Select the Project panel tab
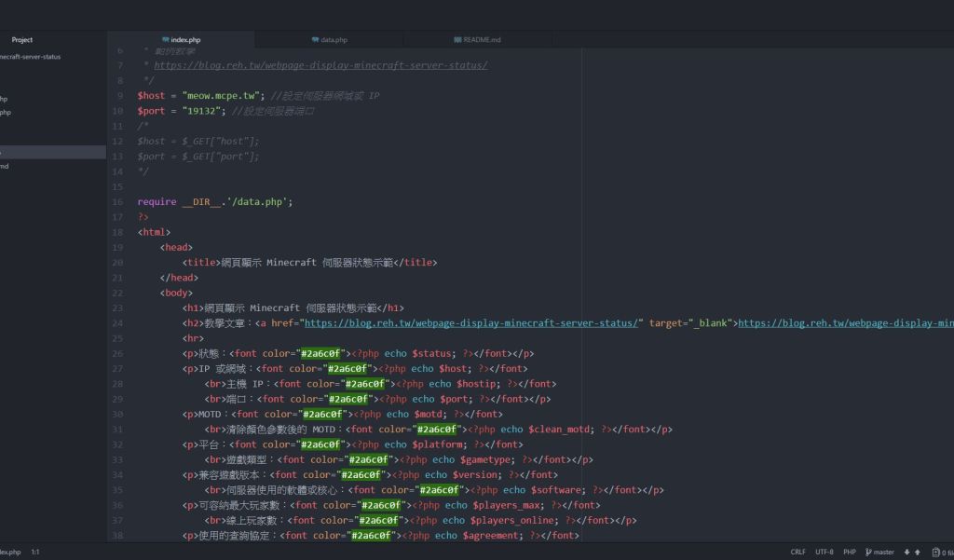 (x=22, y=39)
